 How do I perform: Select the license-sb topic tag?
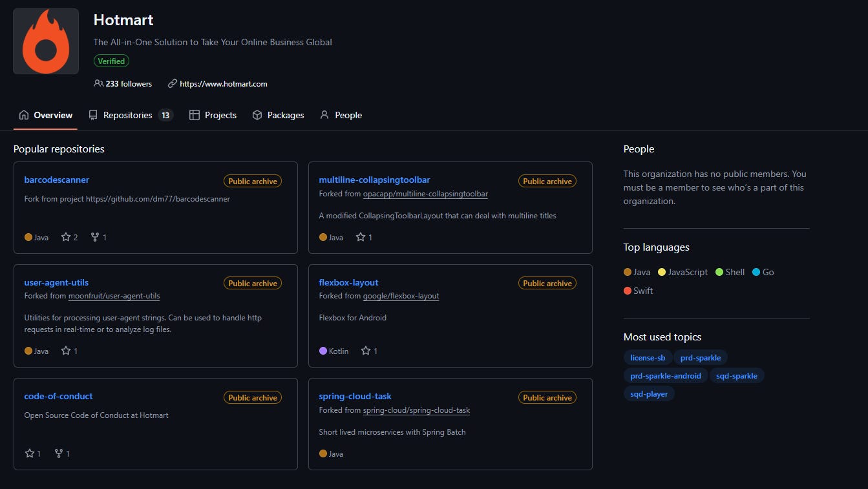coord(648,357)
